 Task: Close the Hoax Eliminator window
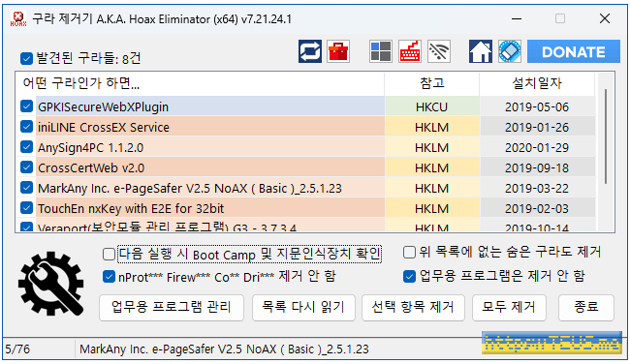[604, 18]
